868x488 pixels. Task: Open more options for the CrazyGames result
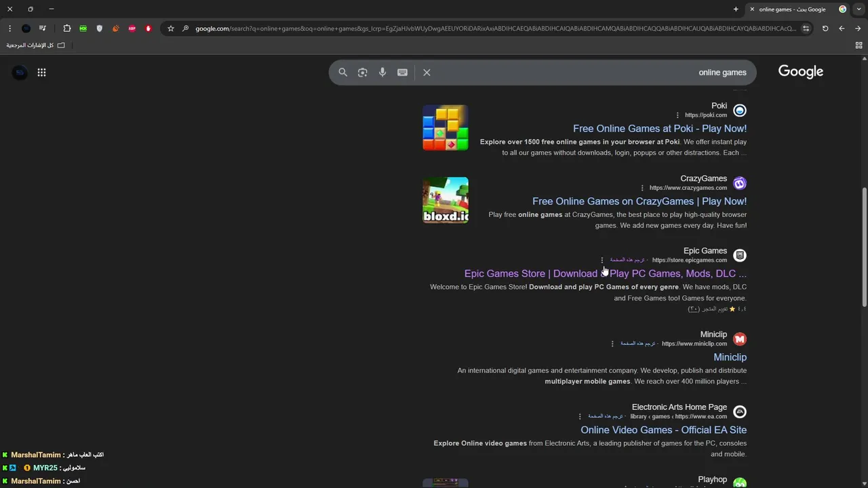(642, 188)
